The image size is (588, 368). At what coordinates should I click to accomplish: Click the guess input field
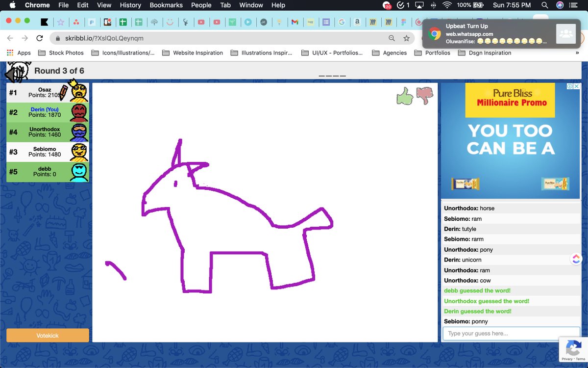click(x=511, y=334)
